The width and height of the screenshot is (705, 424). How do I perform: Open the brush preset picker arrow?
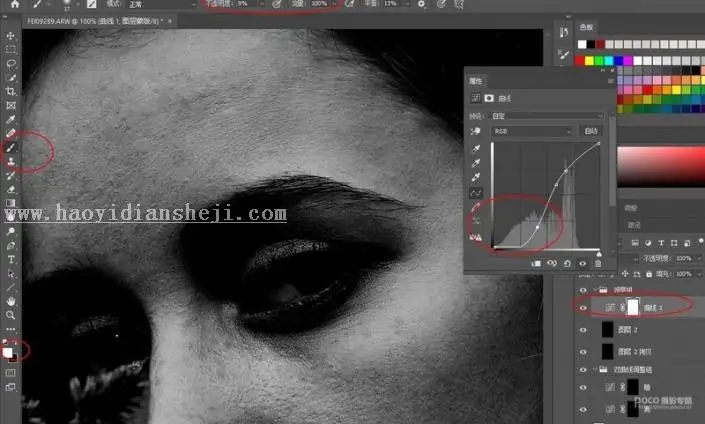coord(77,4)
